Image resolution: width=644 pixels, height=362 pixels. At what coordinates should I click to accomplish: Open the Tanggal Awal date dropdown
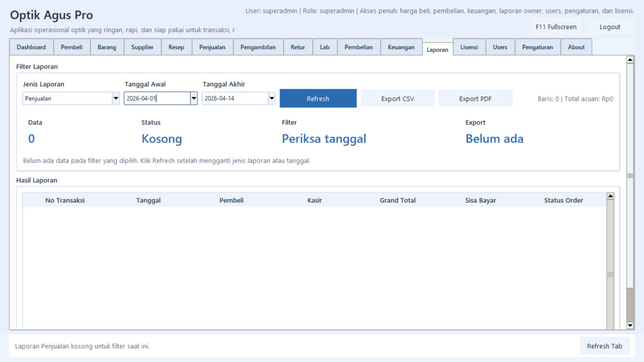[194, 98]
